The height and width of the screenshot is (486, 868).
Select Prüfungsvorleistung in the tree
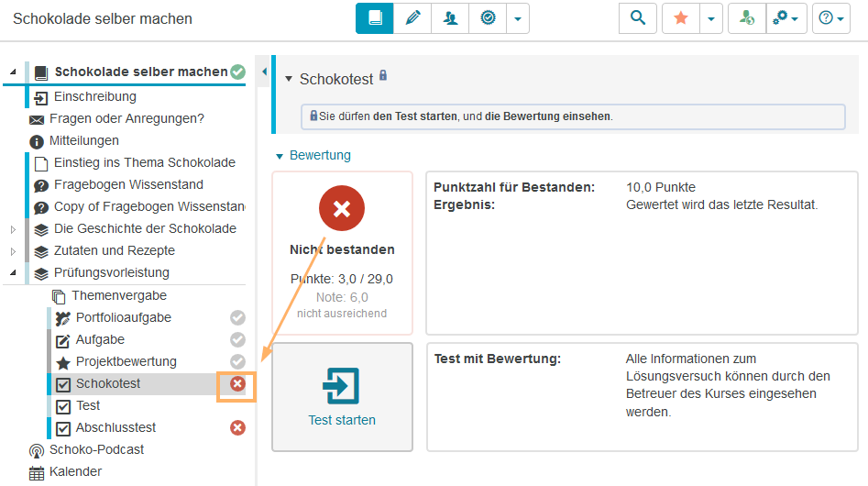coord(111,272)
